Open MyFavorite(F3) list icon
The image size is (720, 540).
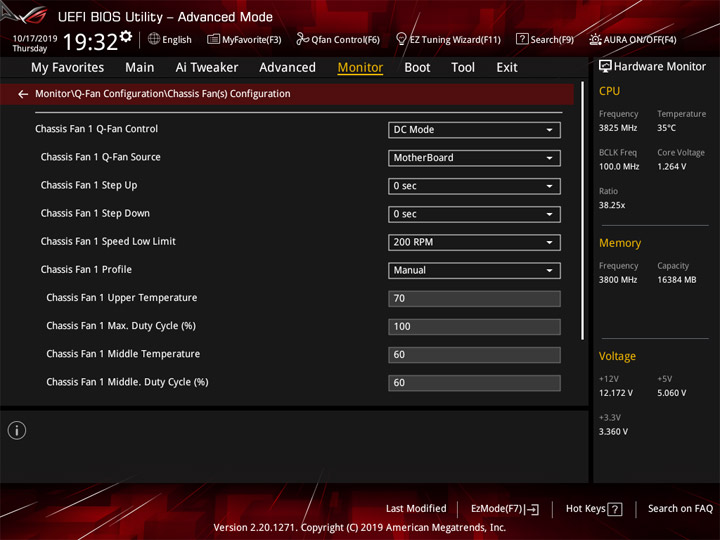[x=213, y=39]
